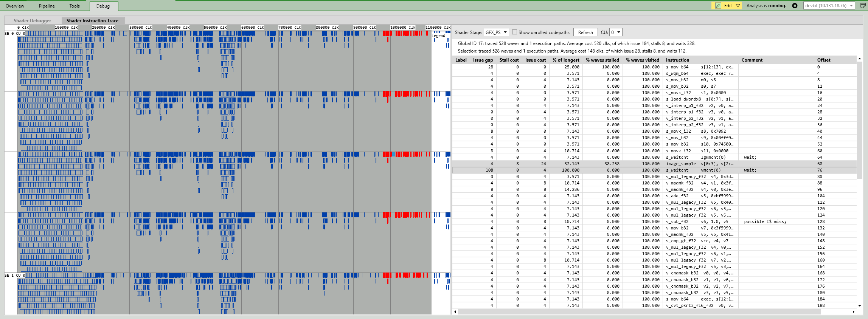Select the s_waitcnt lgkmcnt(0) row
Viewport: 868px width, 319px height.
click(654, 158)
